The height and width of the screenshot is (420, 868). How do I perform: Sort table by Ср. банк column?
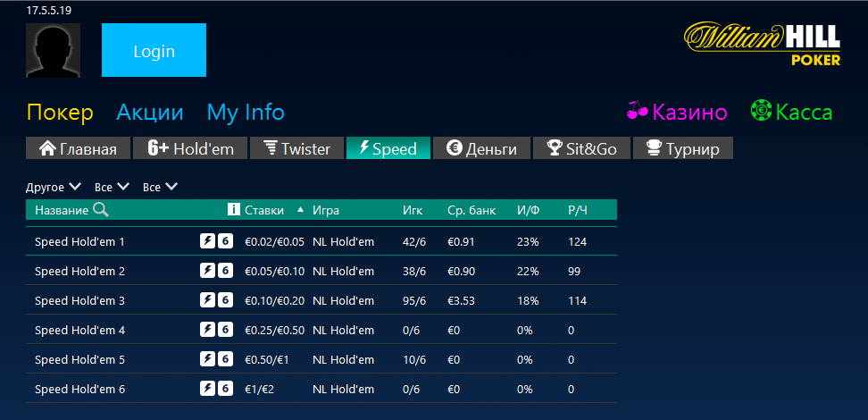tap(472, 210)
